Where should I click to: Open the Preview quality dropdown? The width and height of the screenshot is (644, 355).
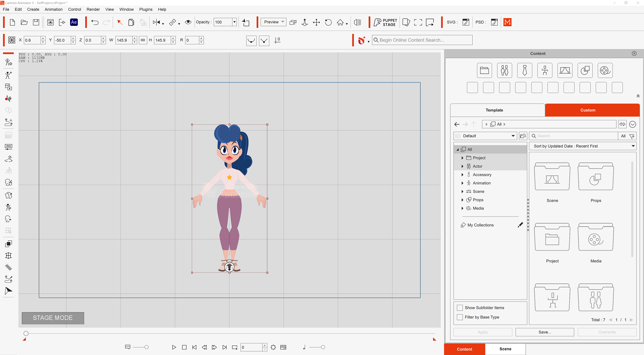coord(273,22)
